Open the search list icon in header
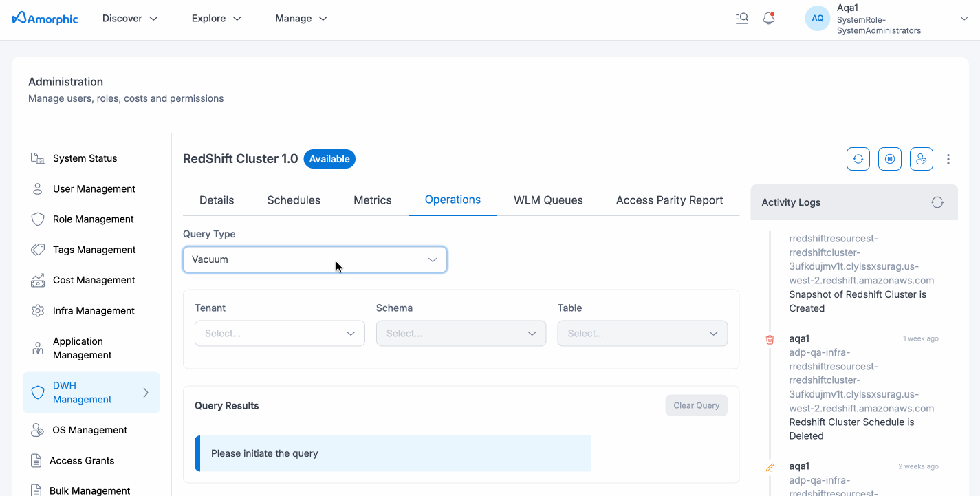The width and height of the screenshot is (980, 496). 741,19
